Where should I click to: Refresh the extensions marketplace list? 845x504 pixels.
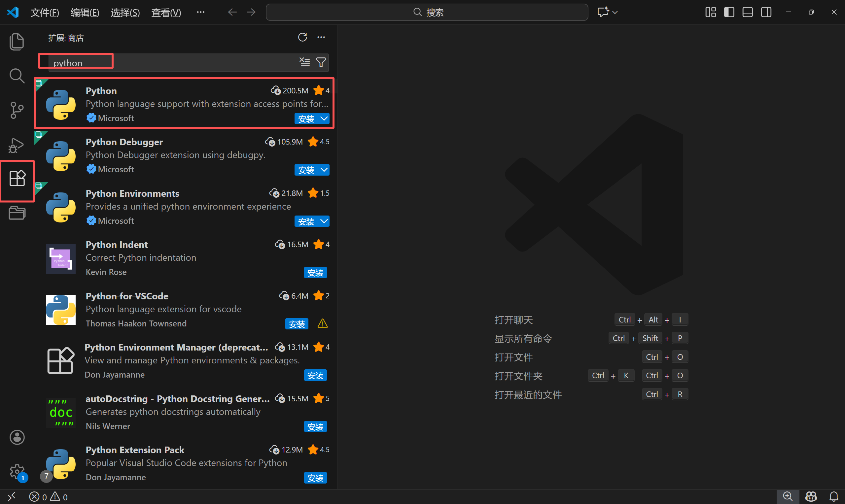(302, 37)
